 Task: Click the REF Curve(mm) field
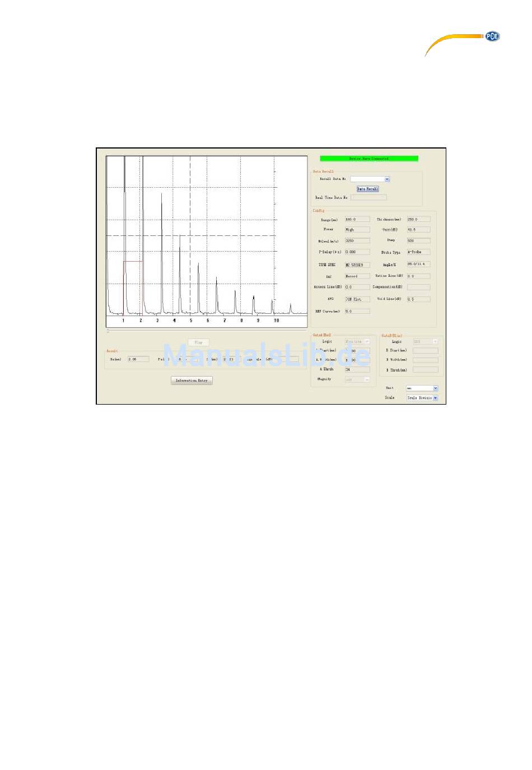pyautogui.click(x=357, y=311)
